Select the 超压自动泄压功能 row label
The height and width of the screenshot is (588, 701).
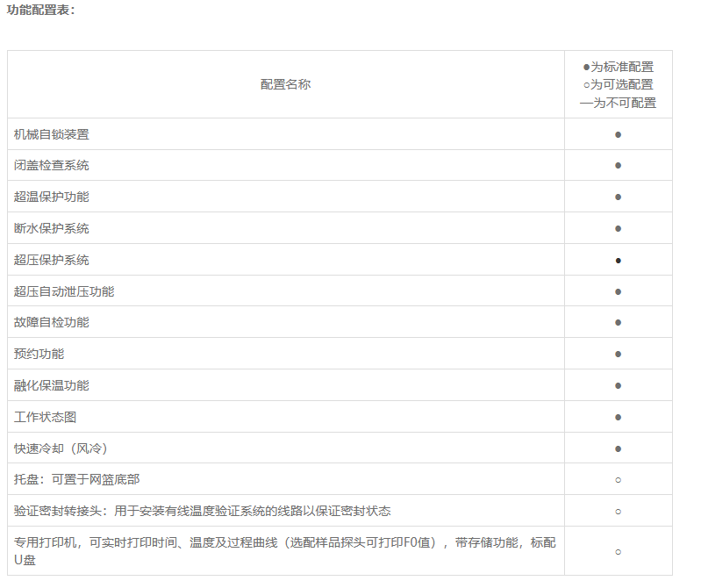click(x=64, y=291)
